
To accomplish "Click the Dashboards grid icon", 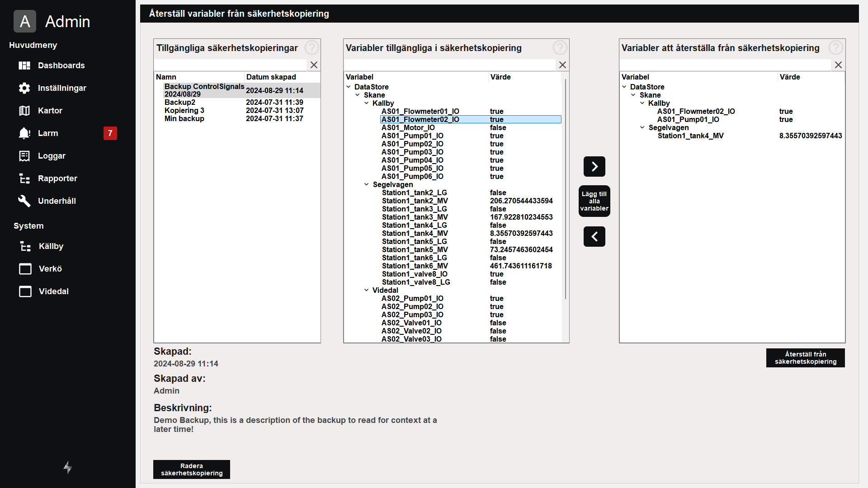I will (x=24, y=66).
